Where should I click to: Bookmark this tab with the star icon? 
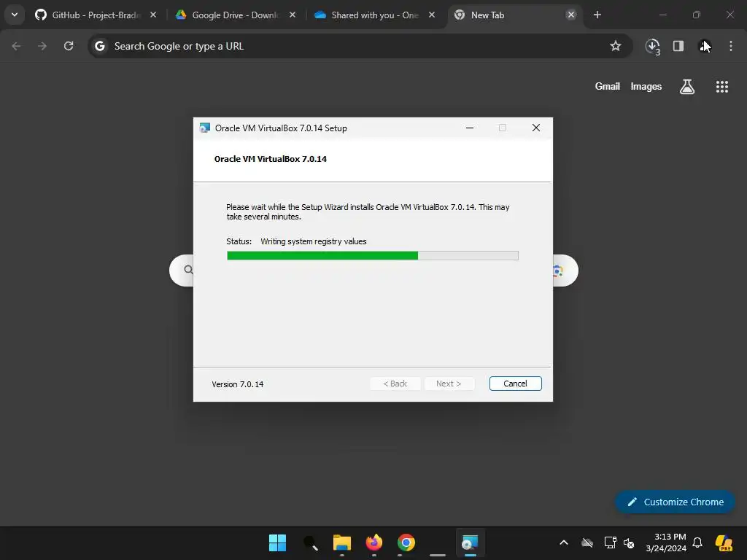pos(616,46)
